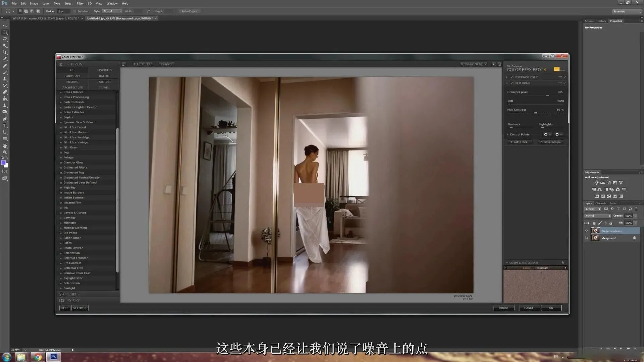The height and width of the screenshot is (362, 644).
Task: Expand the Control Points section
Action: coord(508,134)
